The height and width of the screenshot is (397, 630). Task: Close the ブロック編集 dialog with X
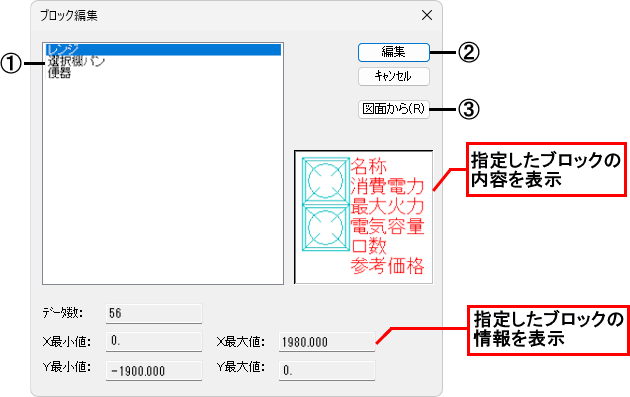[427, 15]
